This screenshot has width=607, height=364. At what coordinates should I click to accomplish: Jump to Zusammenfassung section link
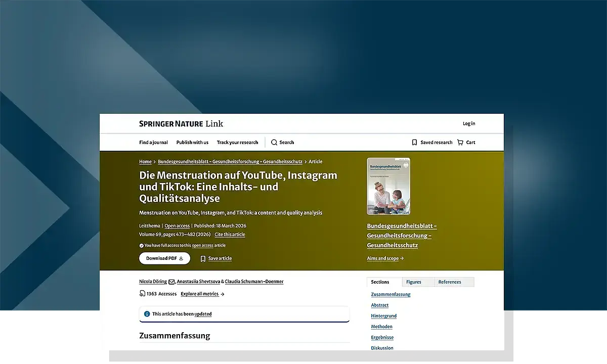pyautogui.click(x=391, y=294)
